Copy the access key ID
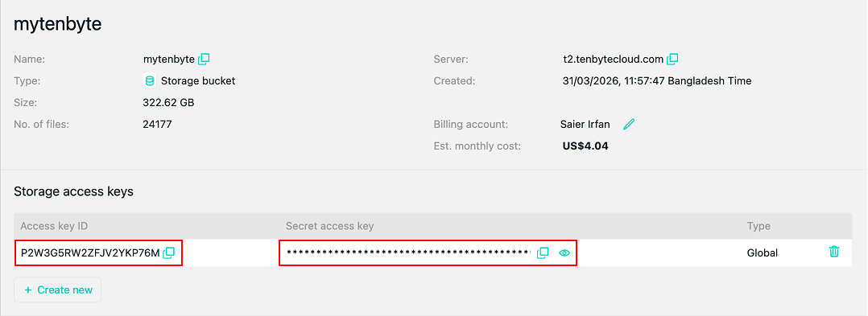Viewport: 868px width, 316px height. (x=169, y=252)
